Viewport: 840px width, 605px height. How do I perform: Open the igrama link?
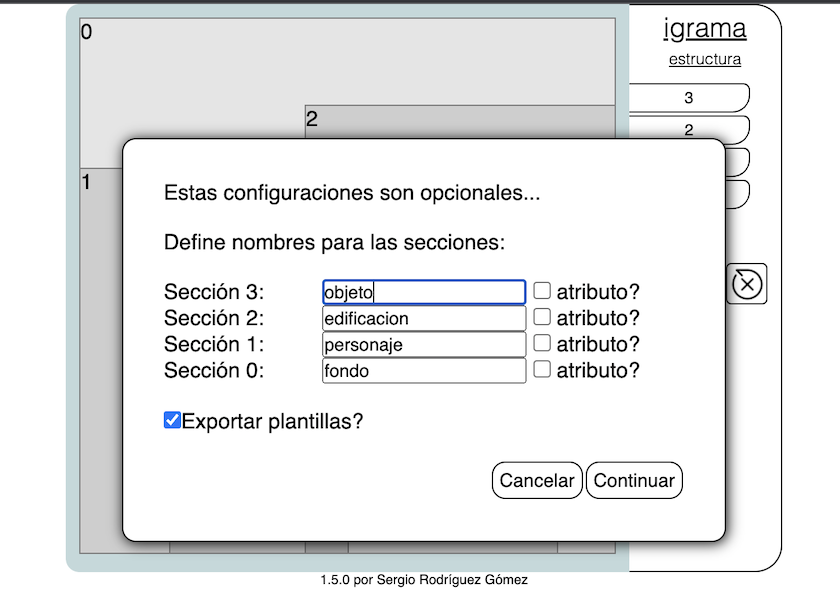703,28
